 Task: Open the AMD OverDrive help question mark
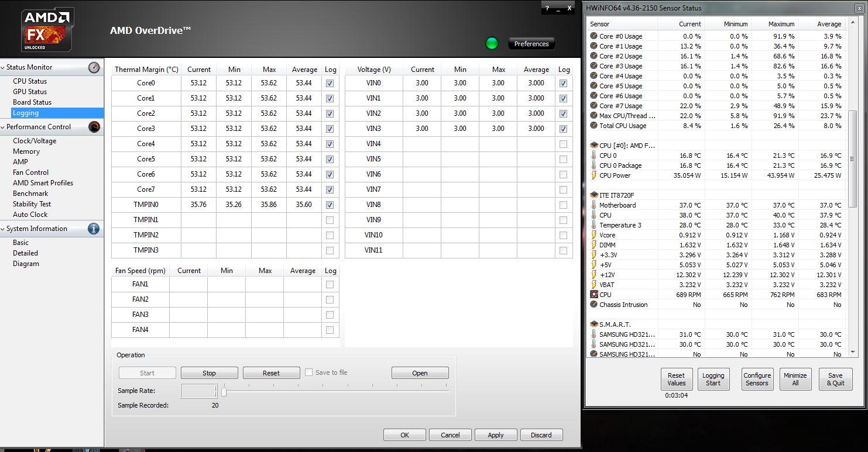547,8
